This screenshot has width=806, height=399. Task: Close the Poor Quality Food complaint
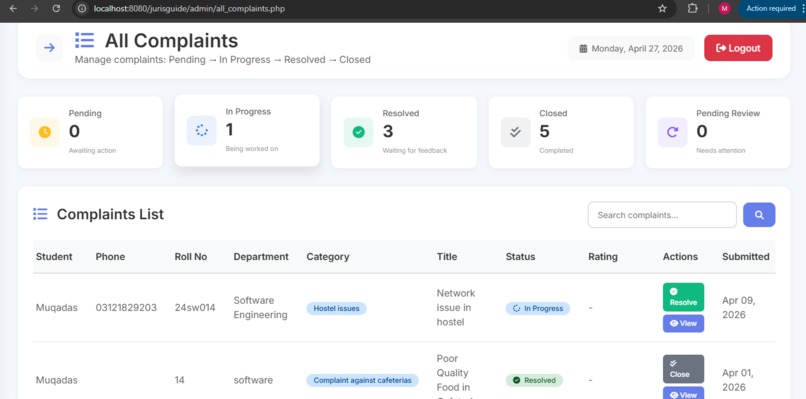pyautogui.click(x=683, y=369)
